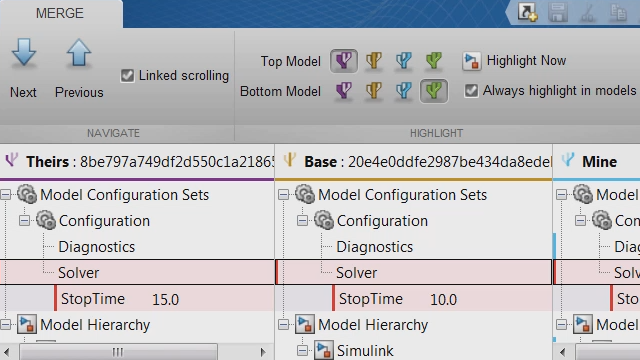Collapse Configuration node in Mine pane
Viewport: 640px width, 360px height.
(x=580, y=221)
